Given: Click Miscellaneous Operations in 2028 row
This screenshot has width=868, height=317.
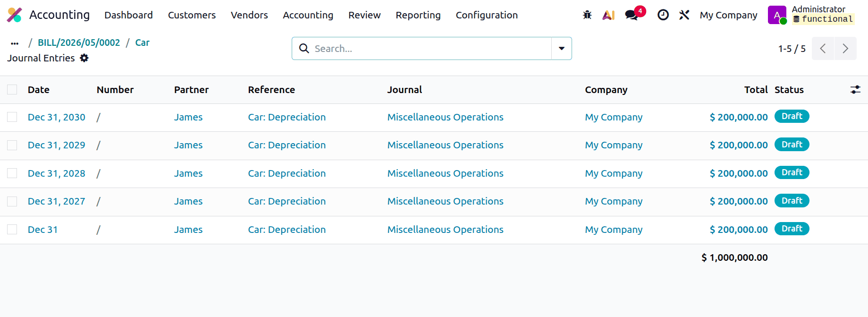Looking at the screenshot, I should click(445, 173).
